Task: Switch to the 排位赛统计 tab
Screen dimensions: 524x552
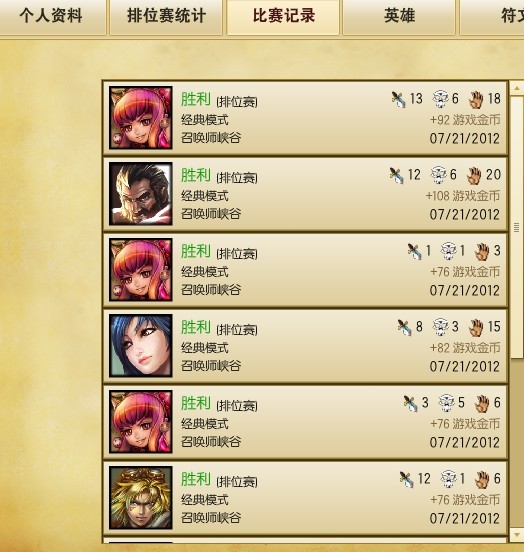Action: click(x=166, y=17)
